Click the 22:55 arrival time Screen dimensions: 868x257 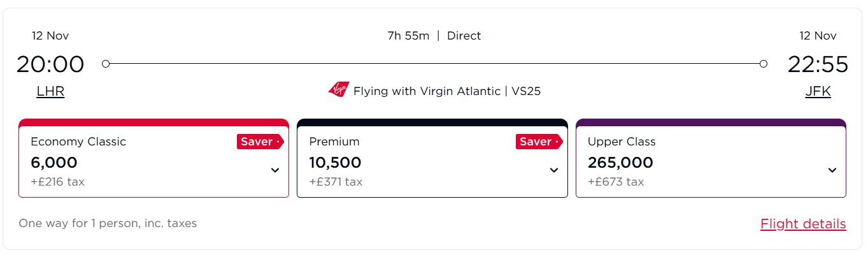818,64
